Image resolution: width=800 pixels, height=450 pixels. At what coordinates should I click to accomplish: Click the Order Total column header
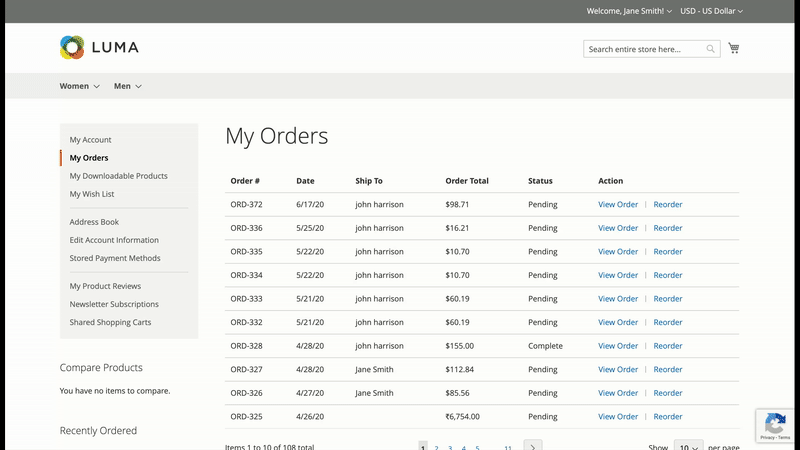click(x=467, y=181)
